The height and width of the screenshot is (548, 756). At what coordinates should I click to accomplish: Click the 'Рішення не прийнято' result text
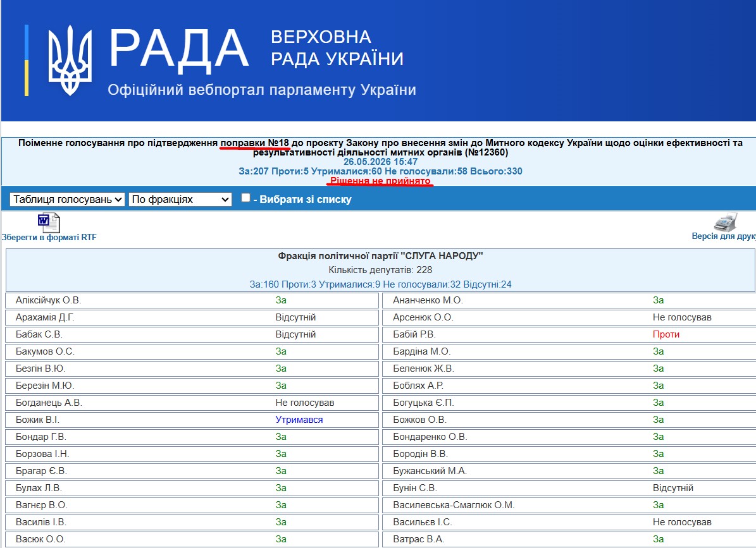[380, 181]
